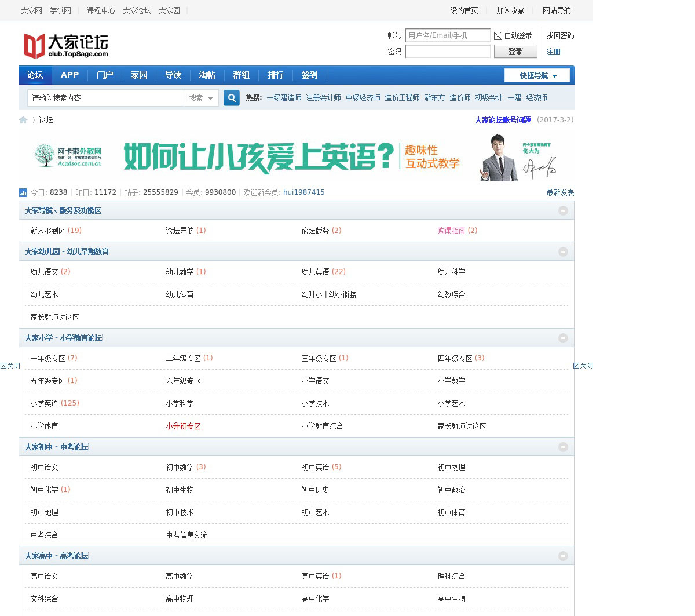Image resolution: width=695 pixels, height=616 pixels.
Task: Switch to the 签到 tab
Action: pyautogui.click(x=309, y=75)
